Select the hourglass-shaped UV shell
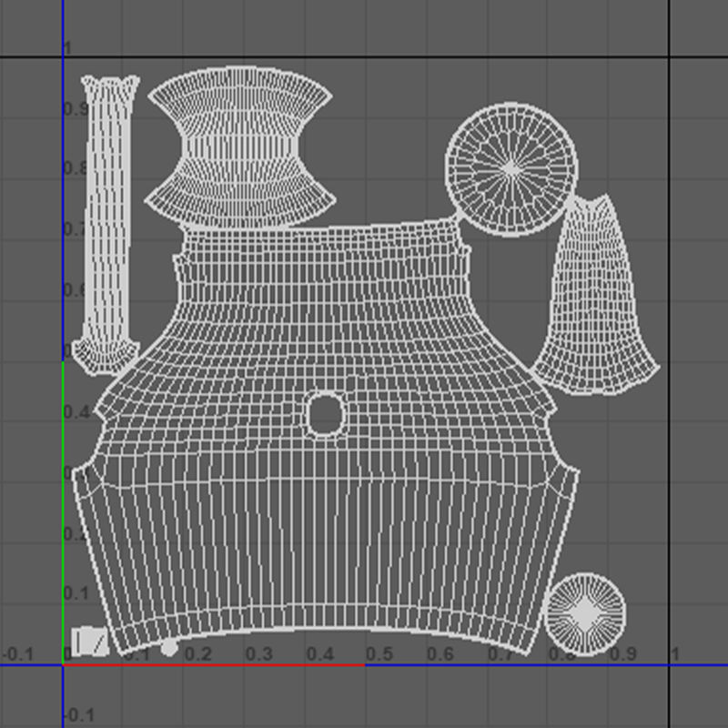Screen dimensions: 728x728 (240, 147)
